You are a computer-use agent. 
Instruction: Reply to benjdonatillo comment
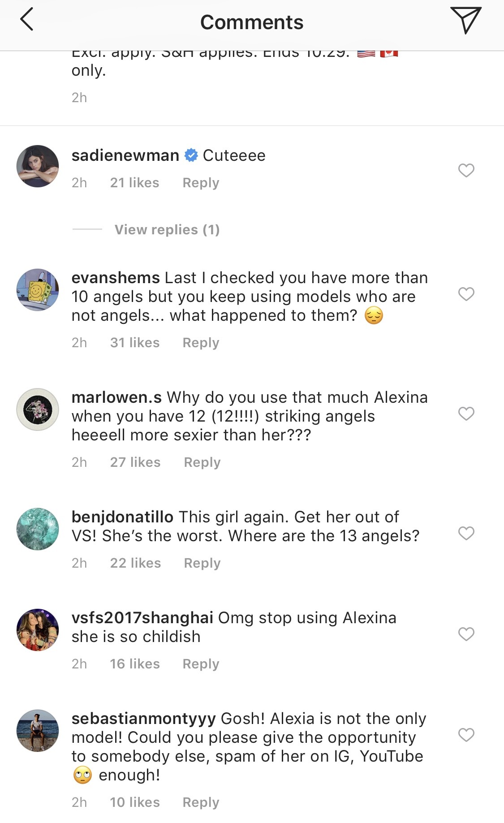click(202, 563)
